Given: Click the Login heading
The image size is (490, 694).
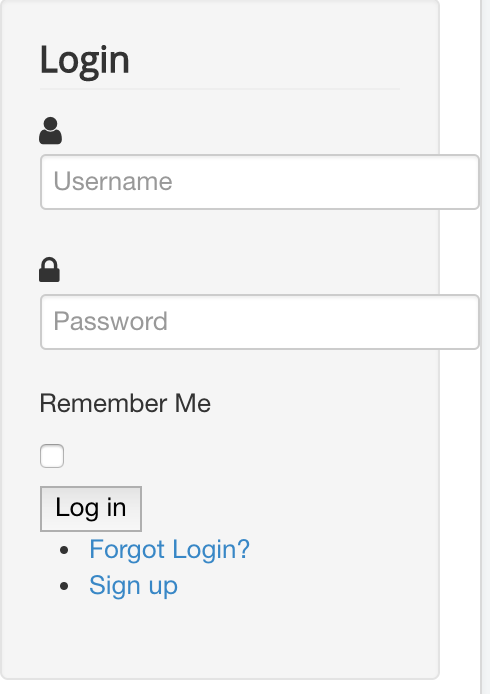Looking at the screenshot, I should click(x=85, y=60).
